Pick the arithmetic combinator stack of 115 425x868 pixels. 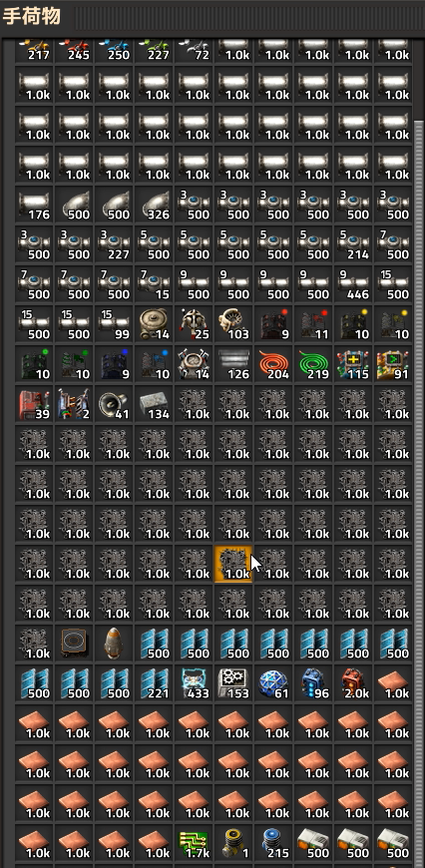click(353, 364)
